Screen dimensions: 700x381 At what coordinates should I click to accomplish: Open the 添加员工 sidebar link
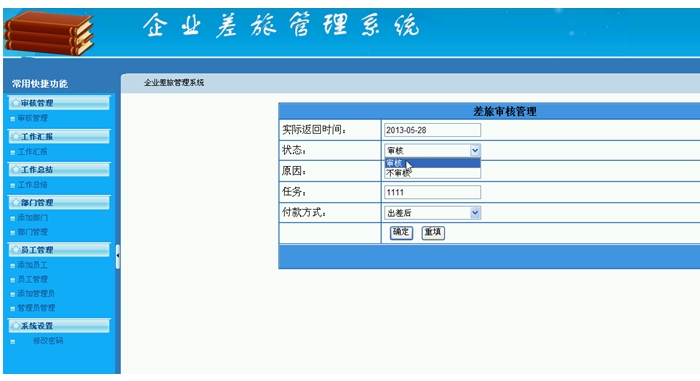(33, 265)
